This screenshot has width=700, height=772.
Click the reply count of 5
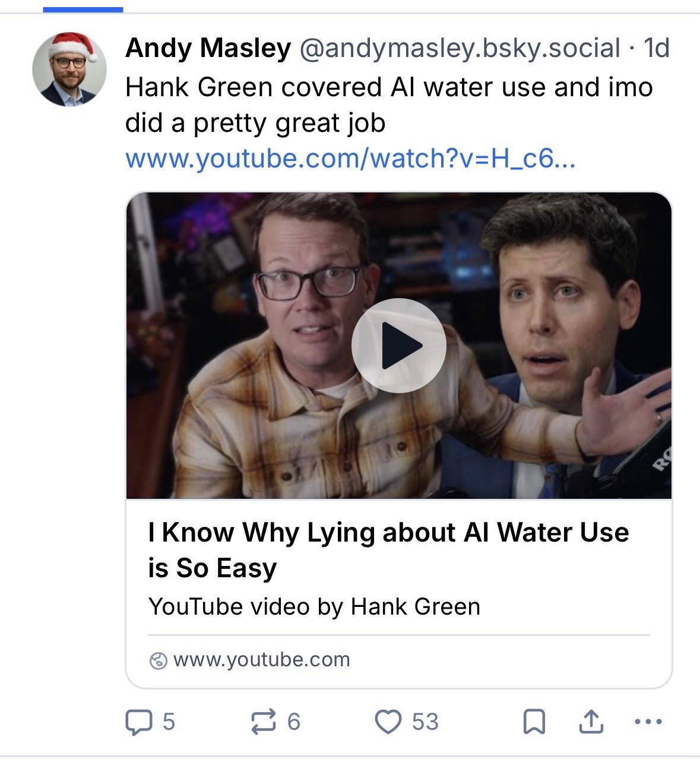pos(169,722)
